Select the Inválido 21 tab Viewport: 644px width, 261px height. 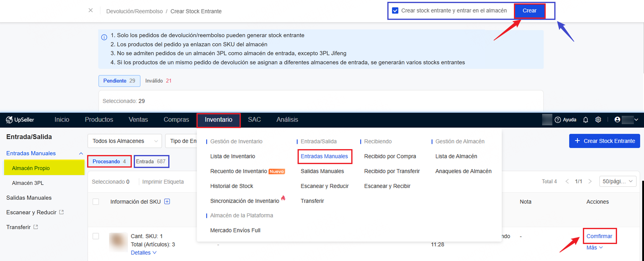(158, 81)
